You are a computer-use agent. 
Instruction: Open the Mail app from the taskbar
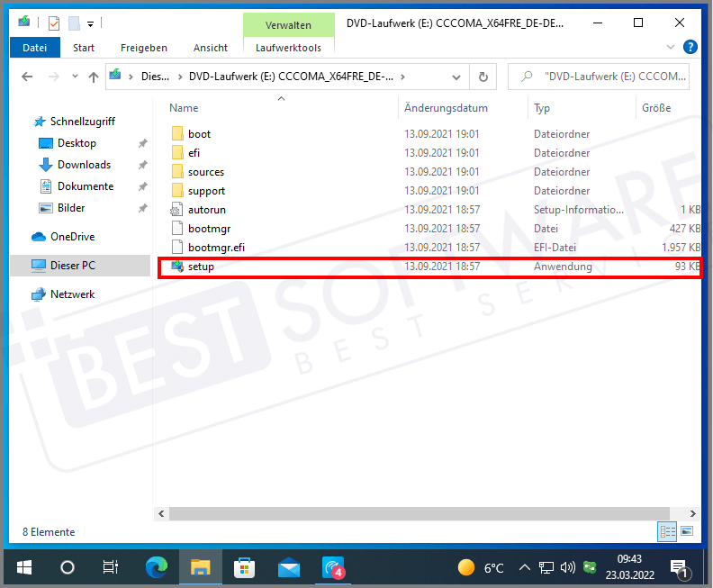coord(289,567)
